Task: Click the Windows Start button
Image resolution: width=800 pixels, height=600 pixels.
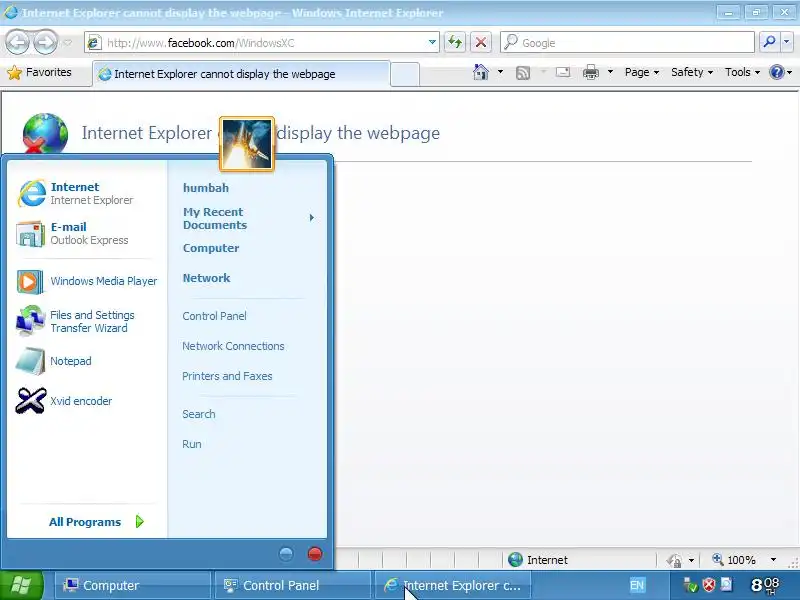Action: (x=21, y=586)
